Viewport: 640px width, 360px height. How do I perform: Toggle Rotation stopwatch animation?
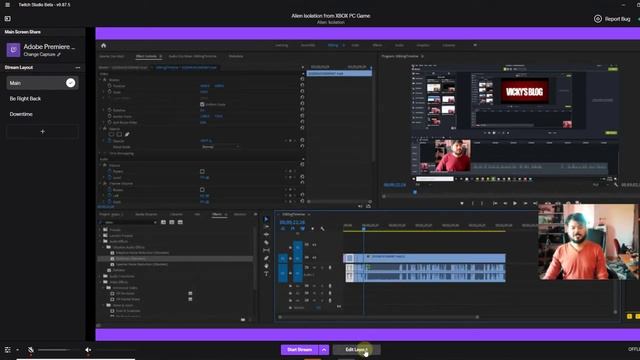(109, 110)
